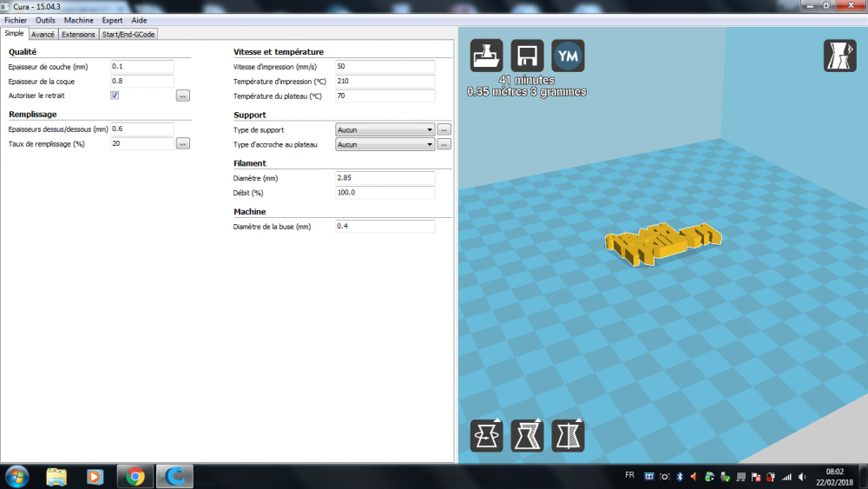Open the Machine menu
Viewport: 868px width, 489px height.
click(x=79, y=20)
